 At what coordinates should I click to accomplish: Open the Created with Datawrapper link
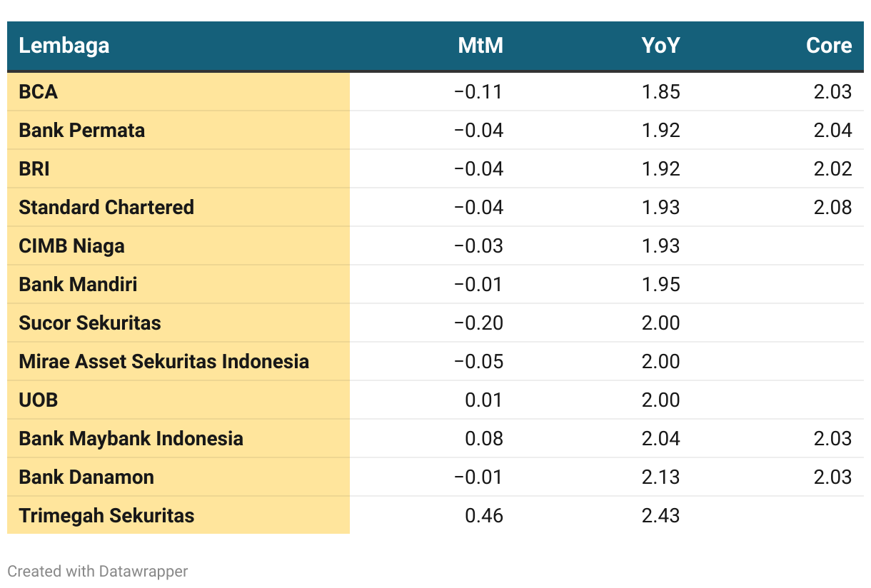point(98,571)
